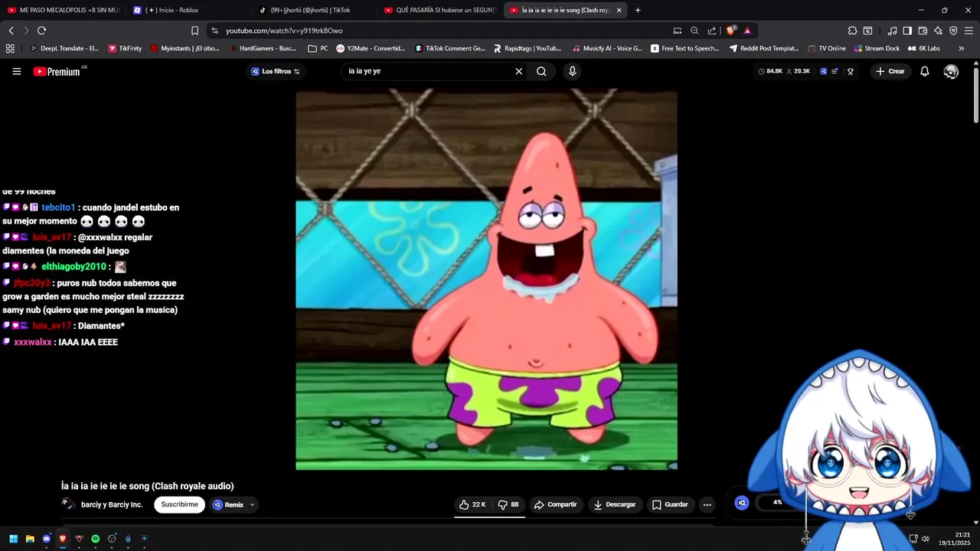Start voice search with microphone icon
This screenshot has width=980, height=551.
572,71
